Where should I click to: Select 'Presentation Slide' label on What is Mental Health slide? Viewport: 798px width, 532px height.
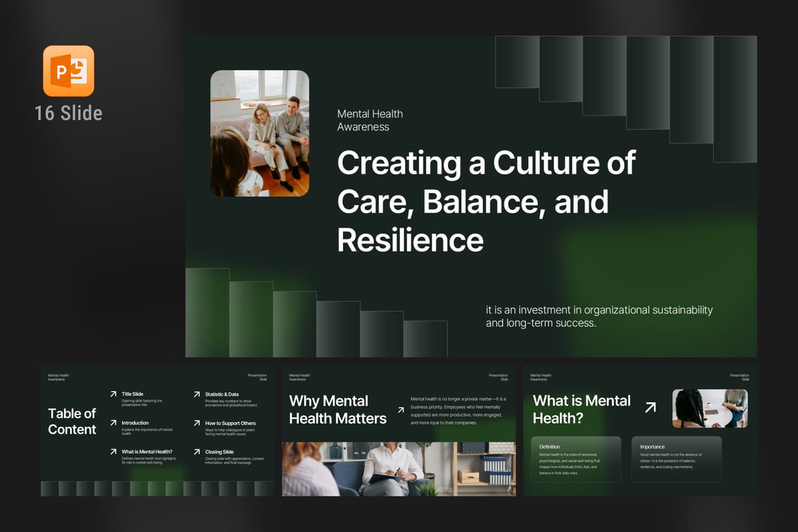point(739,377)
